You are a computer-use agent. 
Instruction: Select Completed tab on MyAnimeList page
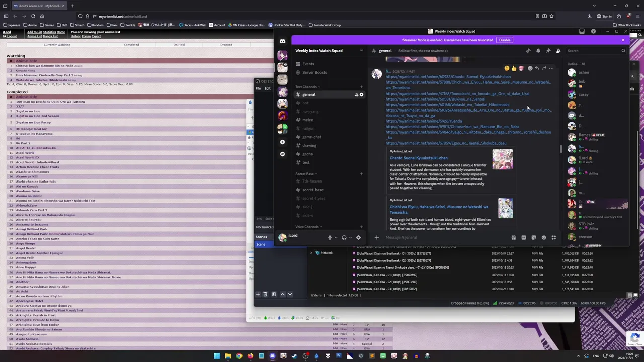pyautogui.click(x=131, y=45)
